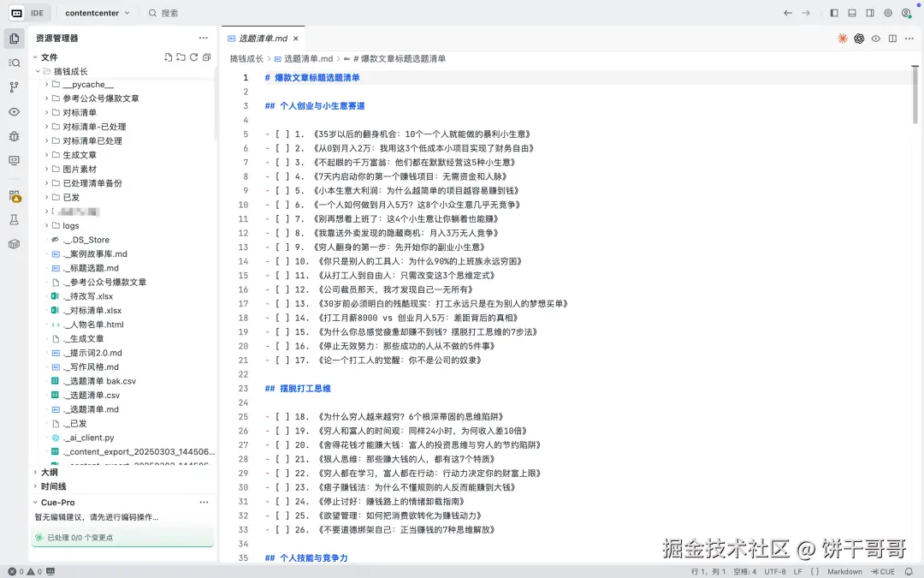Open the Explorer files view in activity bar
This screenshot has width=924, height=578.
click(15, 39)
